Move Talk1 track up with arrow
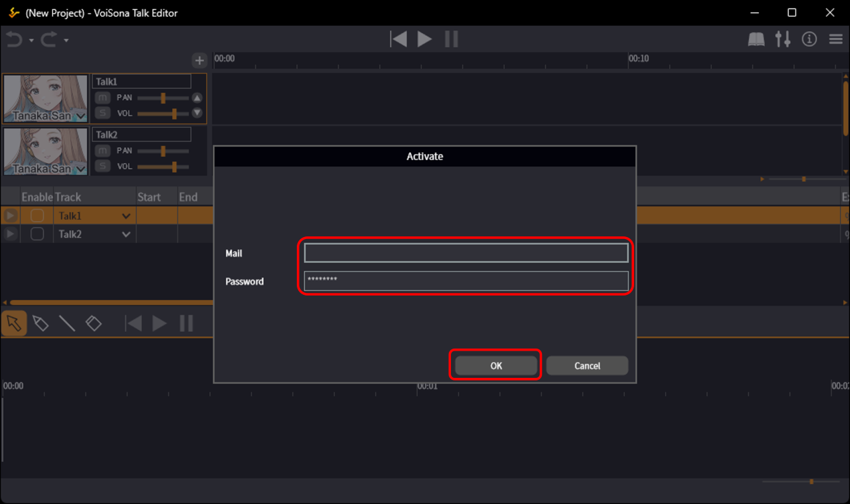The height and width of the screenshot is (504, 850). coord(197,98)
